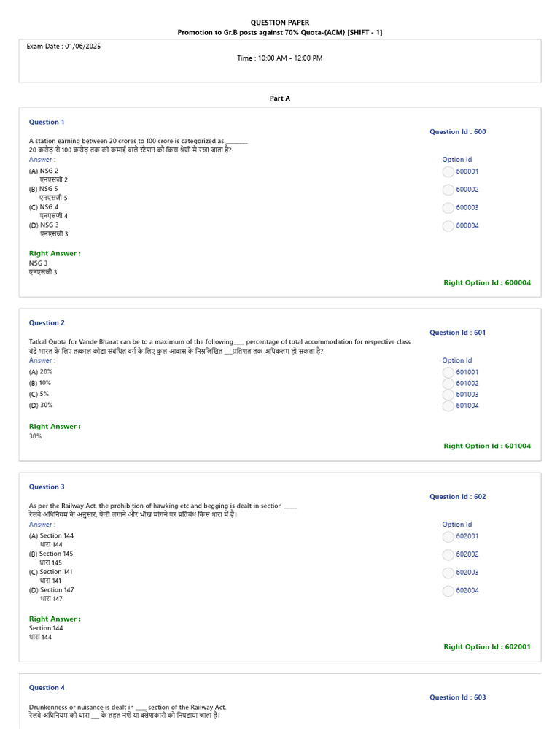Select option 602001 for Section 144
This screenshot has height=747, width=560.
[x=448, y=536]
